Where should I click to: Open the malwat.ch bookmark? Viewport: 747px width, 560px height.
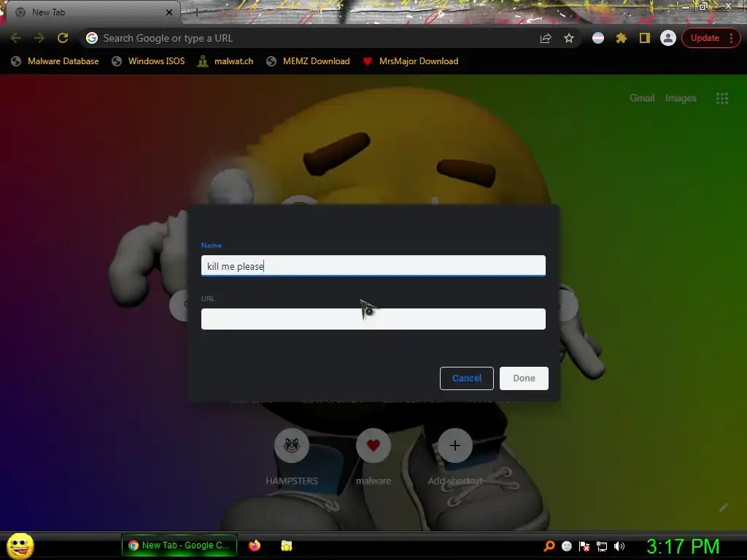tap(225, 61)
